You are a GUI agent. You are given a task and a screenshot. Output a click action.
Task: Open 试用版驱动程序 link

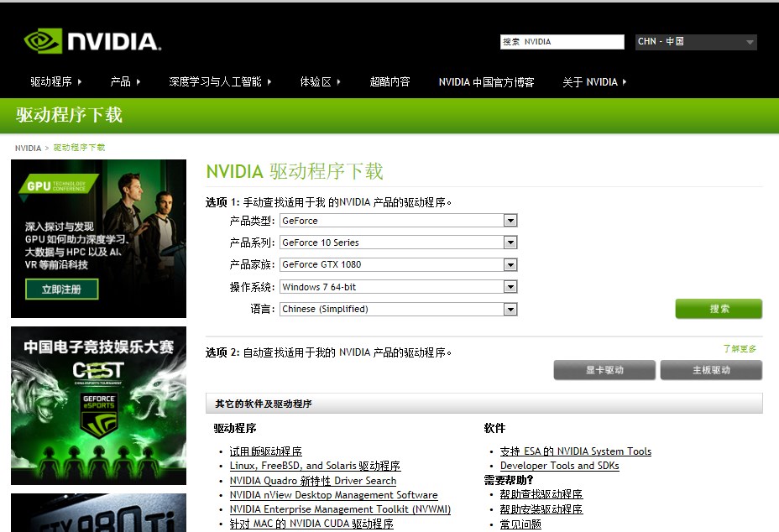pyautogui.click(x=266, y=451)
